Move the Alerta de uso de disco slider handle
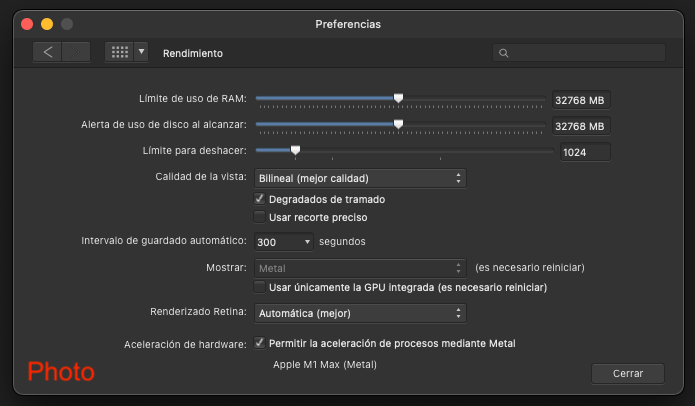Viewport: 695px width, 406px height. pos(398,125)
